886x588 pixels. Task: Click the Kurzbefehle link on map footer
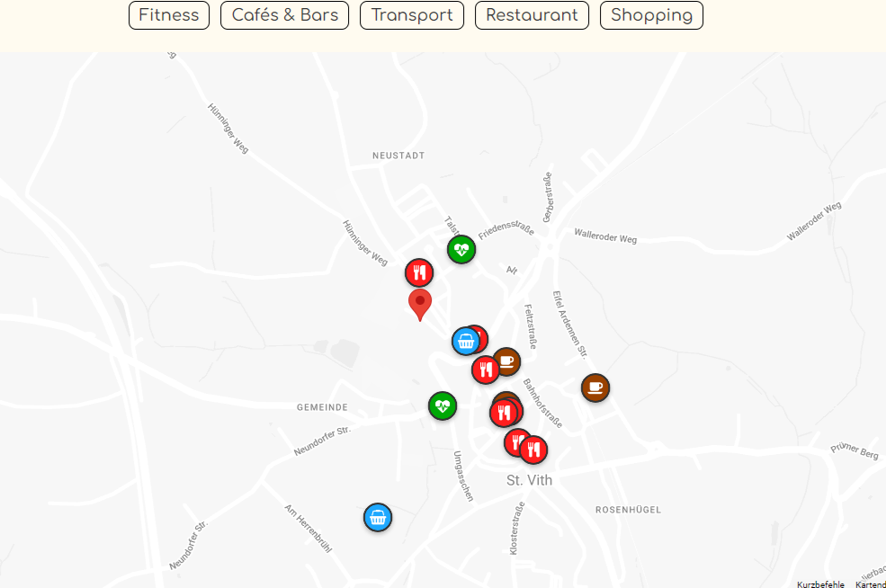pyautogui.click(x=820, y=584)
